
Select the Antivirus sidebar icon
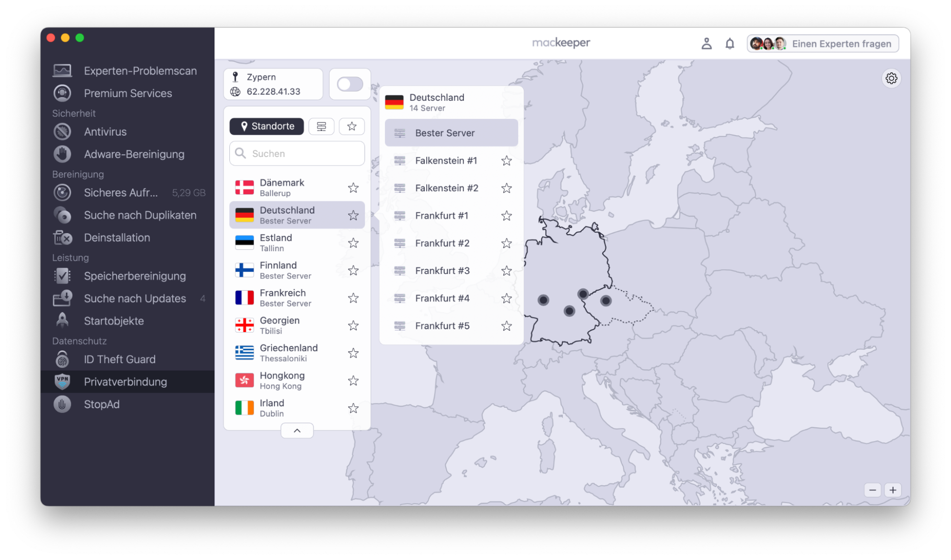(x=105, y=131)
